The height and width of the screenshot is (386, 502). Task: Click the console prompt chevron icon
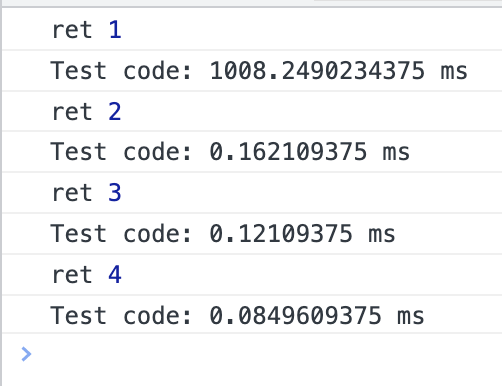[26, 354]
